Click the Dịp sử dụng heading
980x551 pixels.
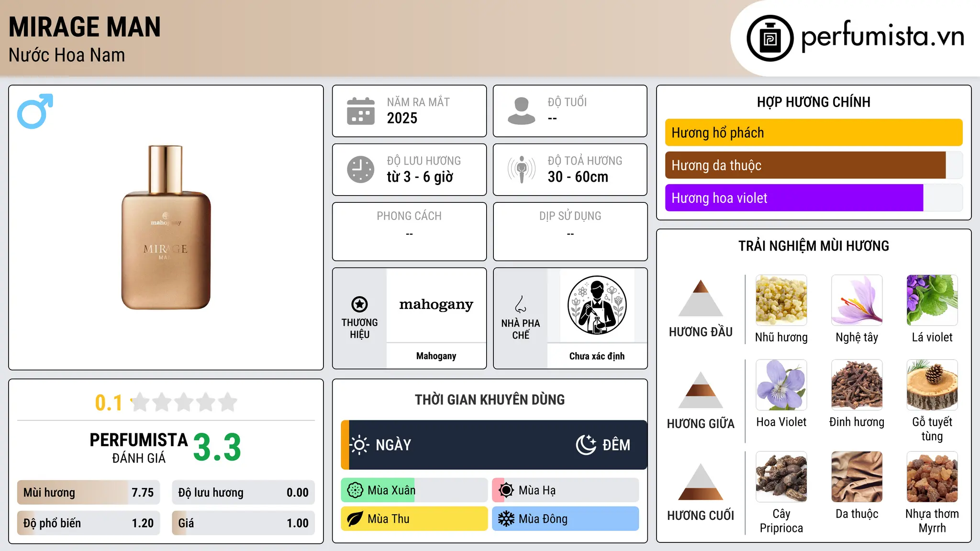(570, 216)
